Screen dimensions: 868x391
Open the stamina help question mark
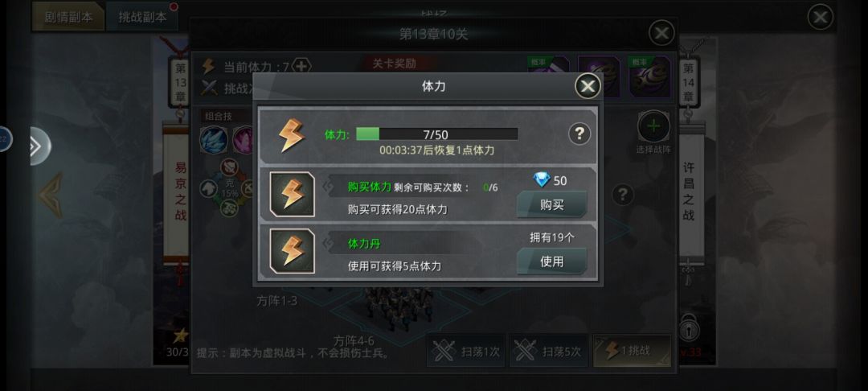pos(579,134)
